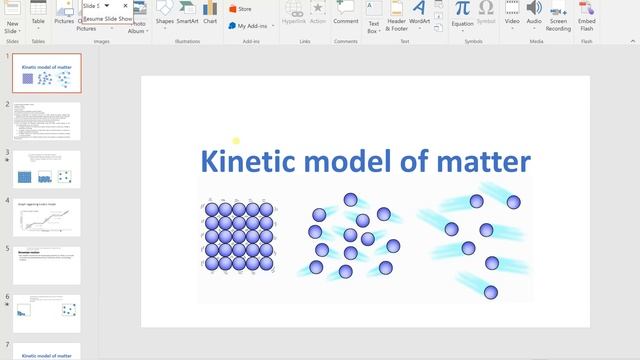
Task: Open the Shapes gallery
Action: click(165, 16)
